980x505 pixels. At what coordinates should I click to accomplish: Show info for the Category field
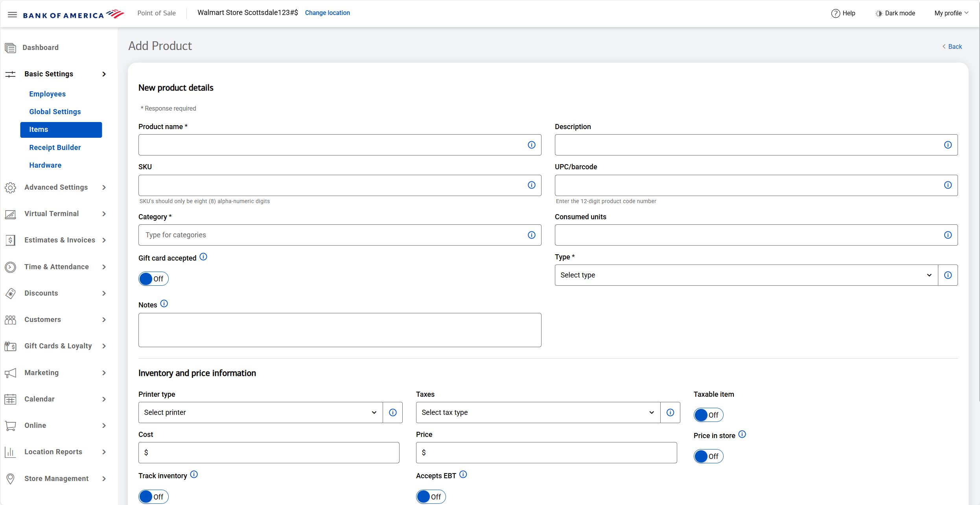pos(532,235)
